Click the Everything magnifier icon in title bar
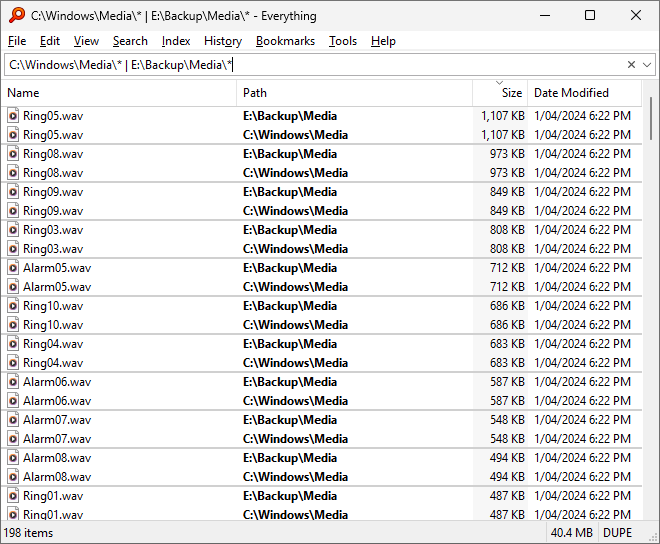The image size is (660, 544). (x=17, y=16)
